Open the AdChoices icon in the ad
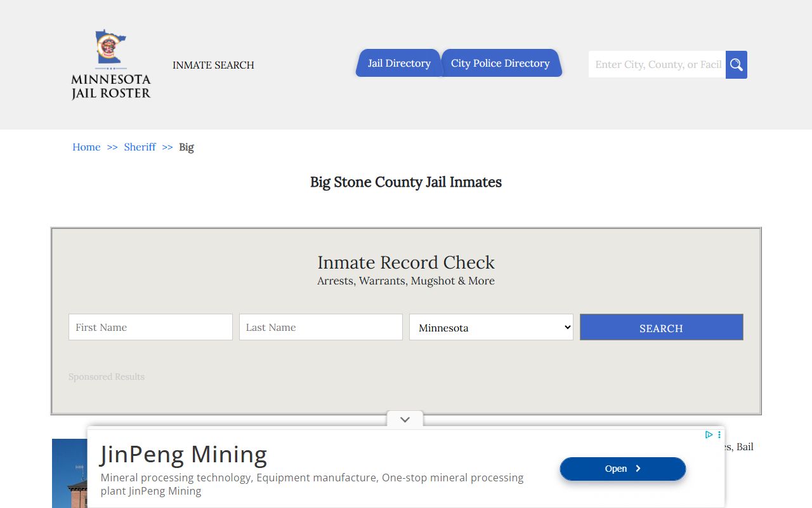This screenshot has width=812, height=508. pyautogui.click(x=709, y=435)
